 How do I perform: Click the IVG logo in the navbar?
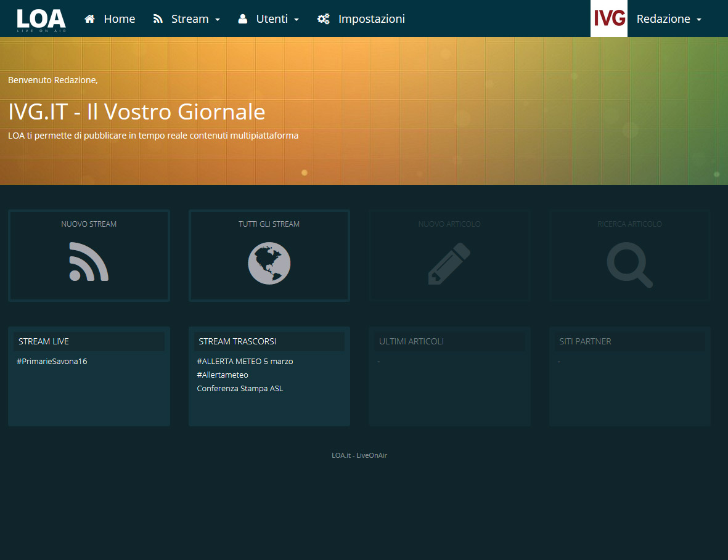coord(608,18)
